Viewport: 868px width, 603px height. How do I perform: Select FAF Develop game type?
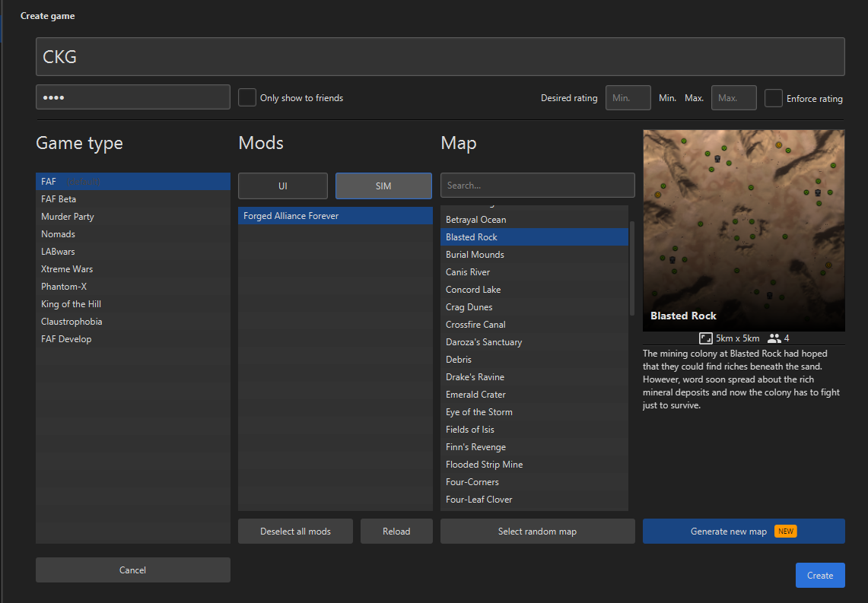[x=133, y=339]
